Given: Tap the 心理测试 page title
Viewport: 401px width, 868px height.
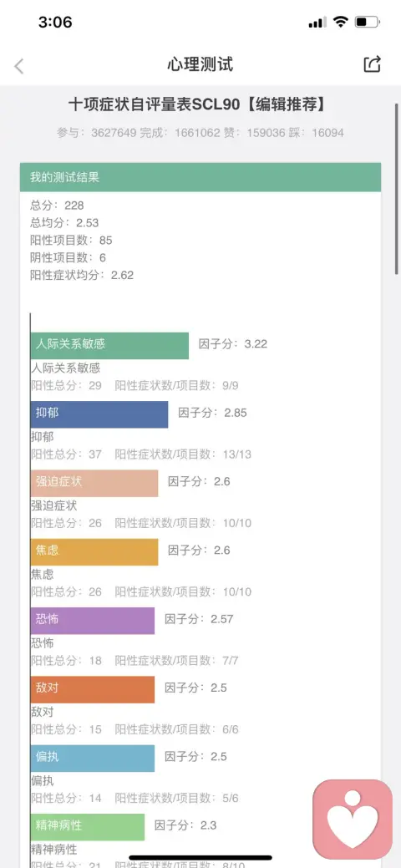Looking at the screenshot, I should (200, 64).
